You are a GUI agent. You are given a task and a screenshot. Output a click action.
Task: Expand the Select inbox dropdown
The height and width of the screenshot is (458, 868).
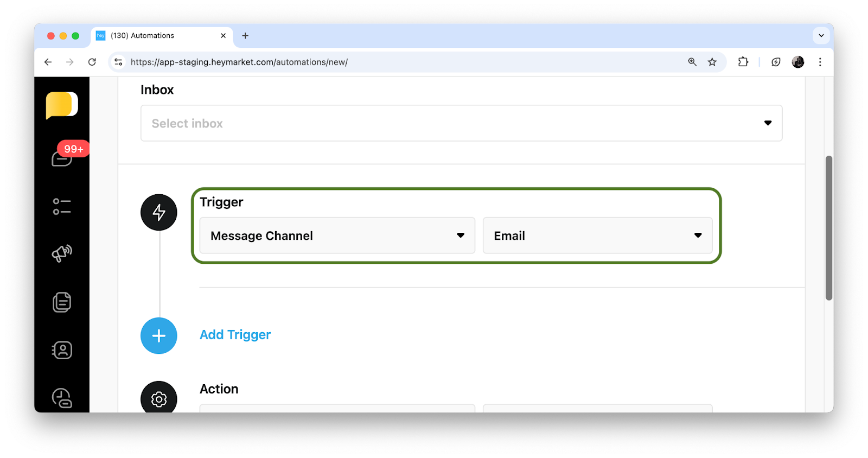point(461,123)
